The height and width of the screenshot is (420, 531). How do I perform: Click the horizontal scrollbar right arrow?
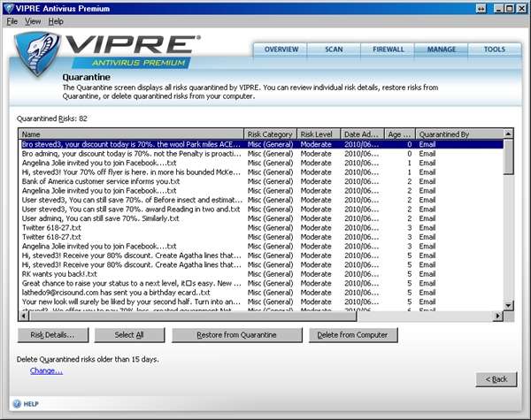point(497,316)
